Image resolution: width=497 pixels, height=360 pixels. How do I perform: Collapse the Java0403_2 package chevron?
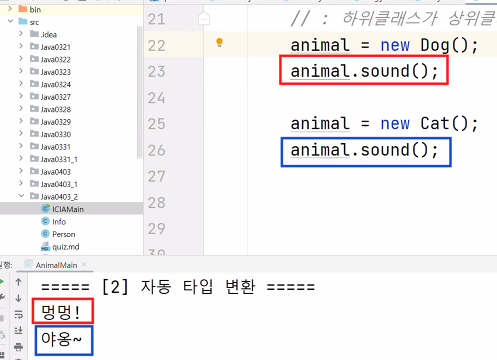21,196
